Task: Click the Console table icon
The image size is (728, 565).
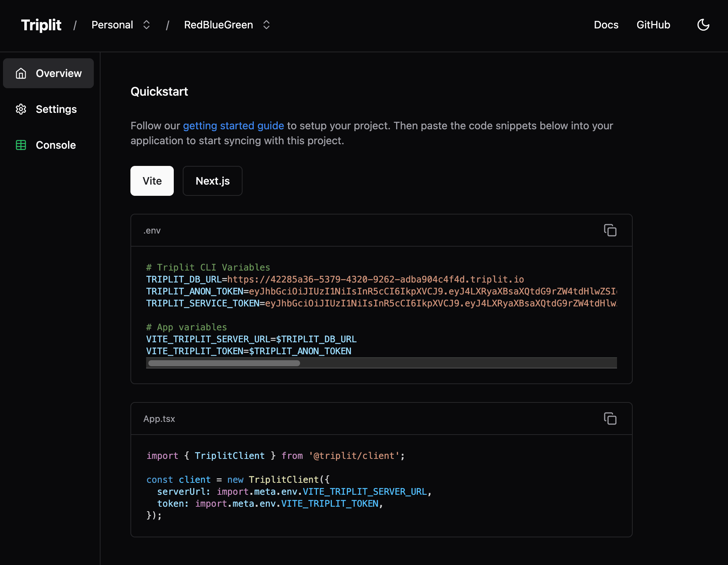Action: (x=21, y=145)
